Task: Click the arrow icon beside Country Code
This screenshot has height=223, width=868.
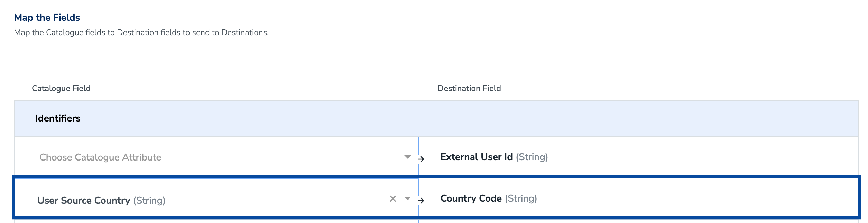Action: point(421,200)
